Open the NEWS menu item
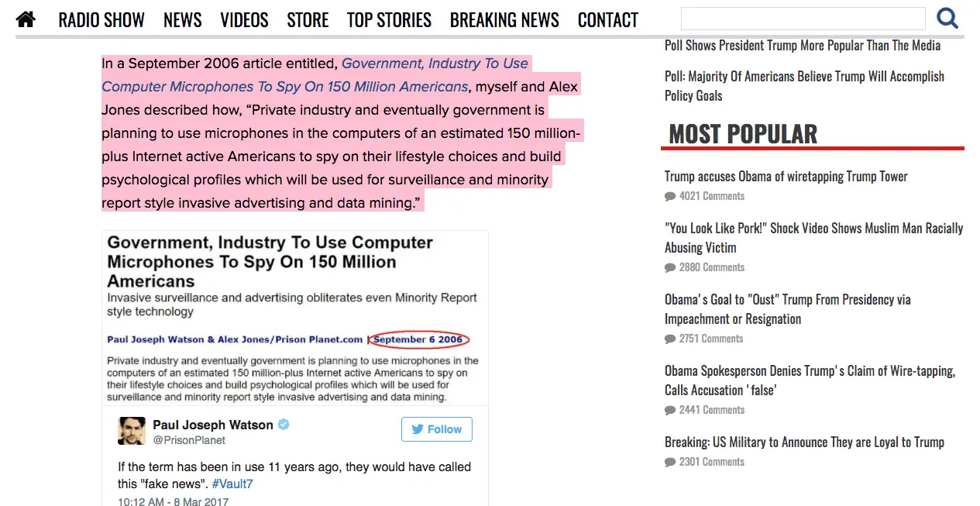Image resolution: width=980 pixels, height=506 pixels. click(183, 19)
